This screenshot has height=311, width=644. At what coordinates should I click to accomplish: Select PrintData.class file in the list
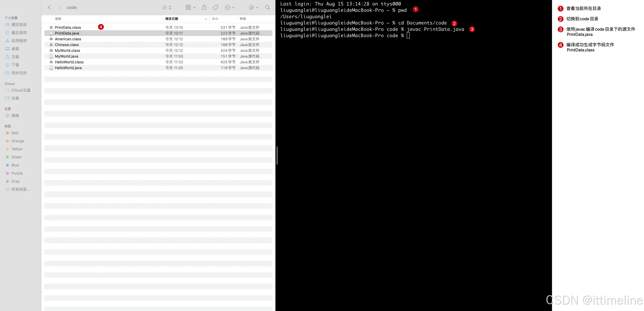(x=68, y=27)
